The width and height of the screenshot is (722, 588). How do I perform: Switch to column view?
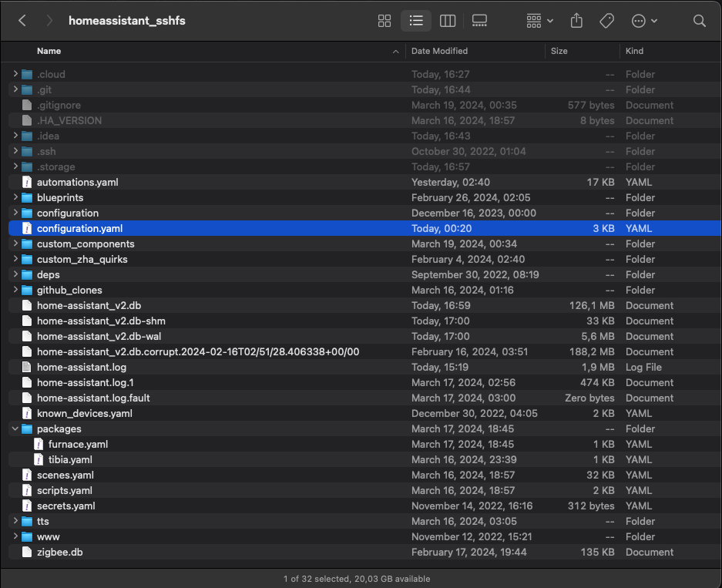(448, 21)
